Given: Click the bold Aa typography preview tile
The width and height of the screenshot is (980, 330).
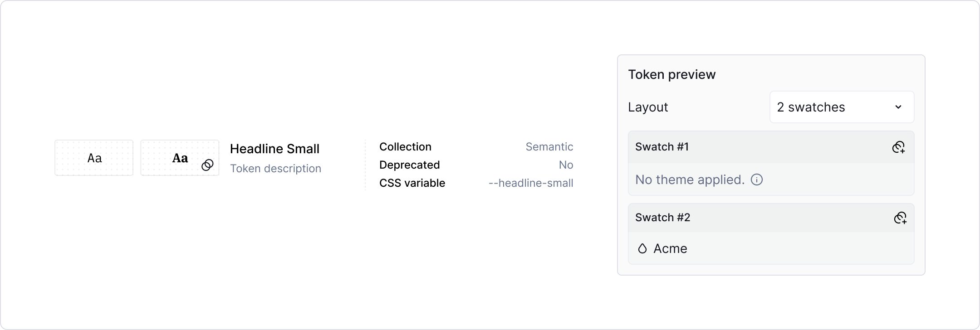Looking at the screenshot, I should tap(180, 158).
